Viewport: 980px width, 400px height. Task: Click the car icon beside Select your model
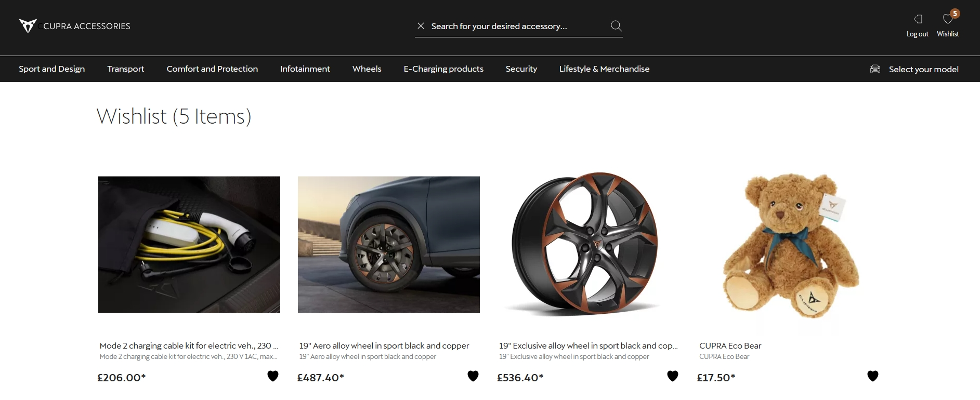pyautogui.click(x=875, y=69)
